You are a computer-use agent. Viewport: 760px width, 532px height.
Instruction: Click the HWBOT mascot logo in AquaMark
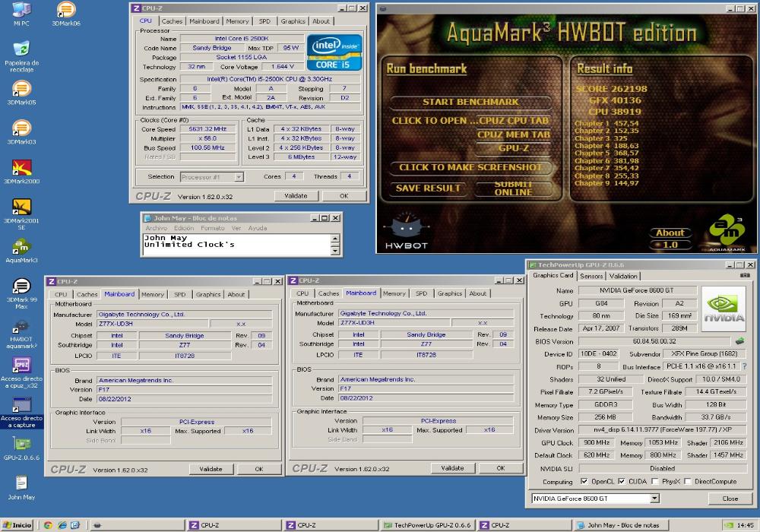click(406, 231)
